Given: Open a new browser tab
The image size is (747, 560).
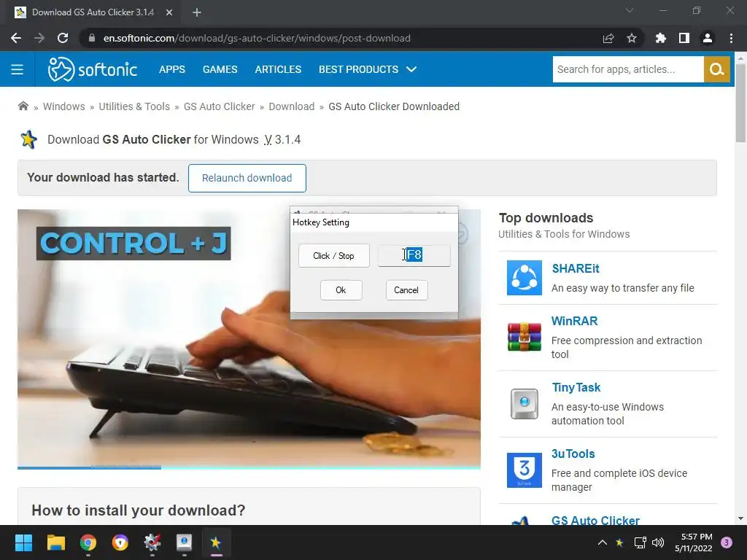Looking at the screenshot, I should tap(197, 12).
